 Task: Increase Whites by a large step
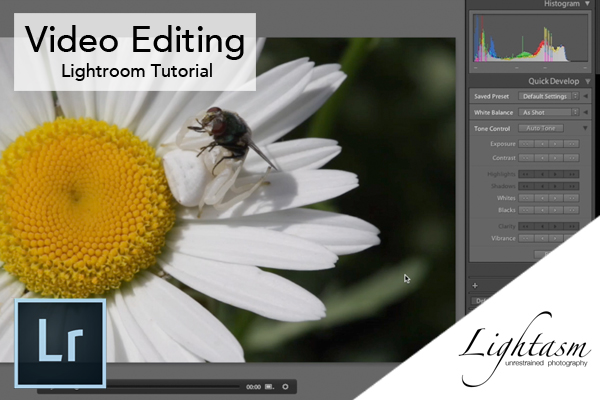coord(571,198)
